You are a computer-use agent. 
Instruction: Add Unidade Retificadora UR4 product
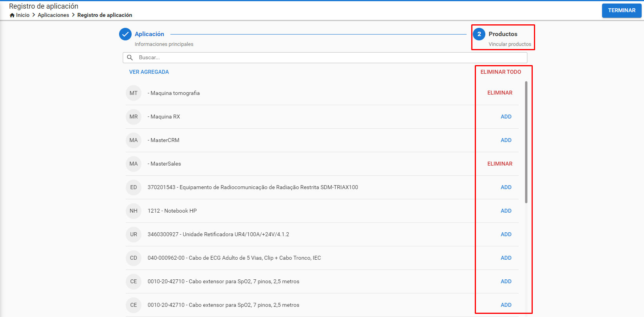point(506,234)
